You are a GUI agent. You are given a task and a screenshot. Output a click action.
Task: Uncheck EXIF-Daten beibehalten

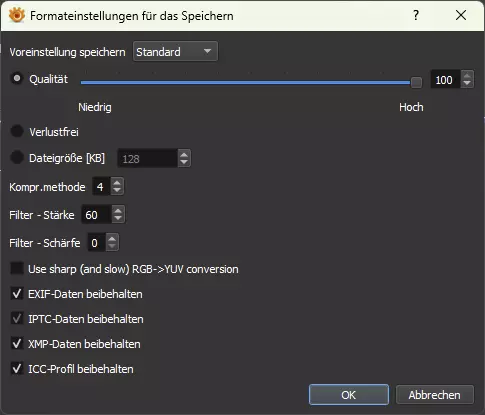[17, 294]
